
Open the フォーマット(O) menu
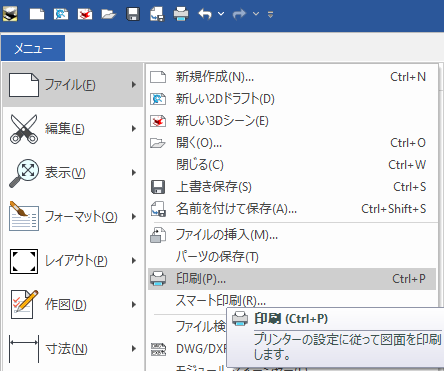[x=73, y=217]
